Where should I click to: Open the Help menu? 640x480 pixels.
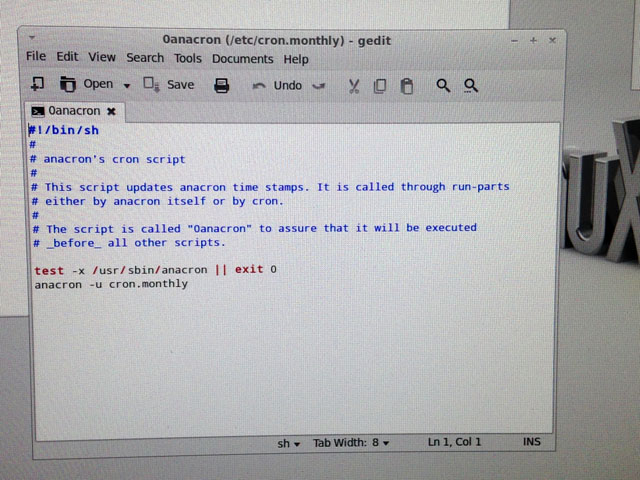pos(296,59)
